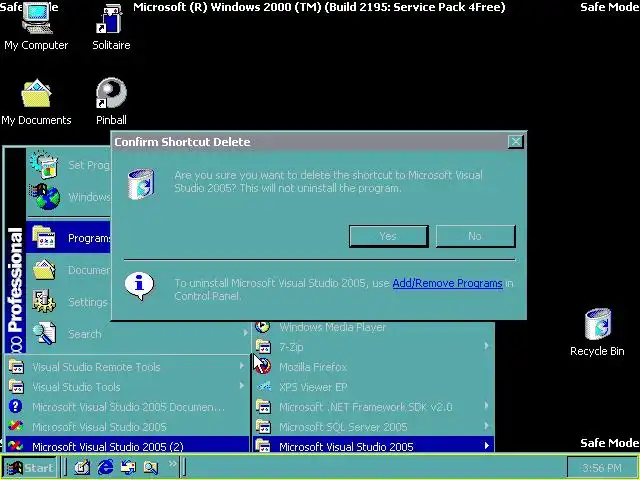Click the Search magnifier icon in Start menu
Screen dimensions: 640x480
click(44, 333)
